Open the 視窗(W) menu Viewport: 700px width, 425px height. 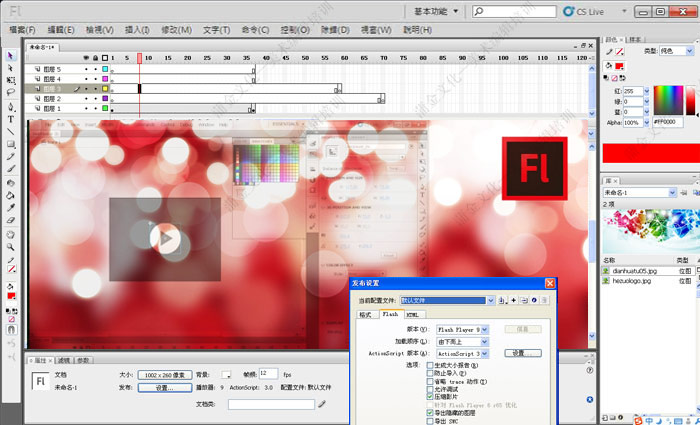(376, 30)
